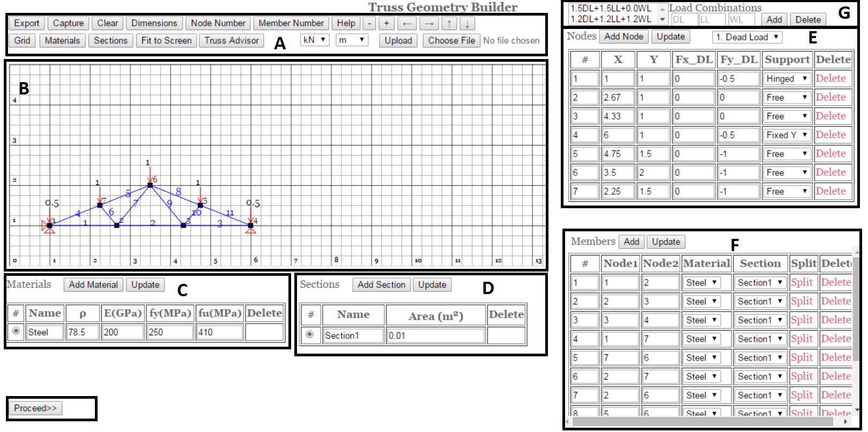Image resolution: width=868 pixels, height=432 pixels.
Task: Open Support dropdown for node 4 (Fixed Y)
Action: (x=787, y=135)
